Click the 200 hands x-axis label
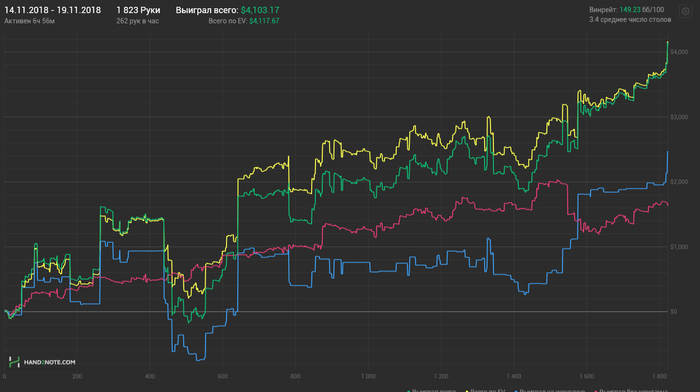The height and width of the screenshot is (392, 700). click(x=77, y=376)
